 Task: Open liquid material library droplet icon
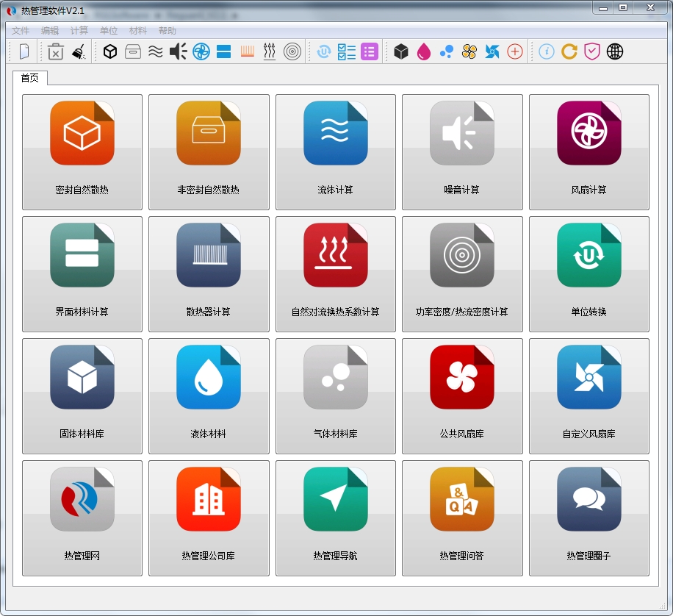click(x=422, y=51)
